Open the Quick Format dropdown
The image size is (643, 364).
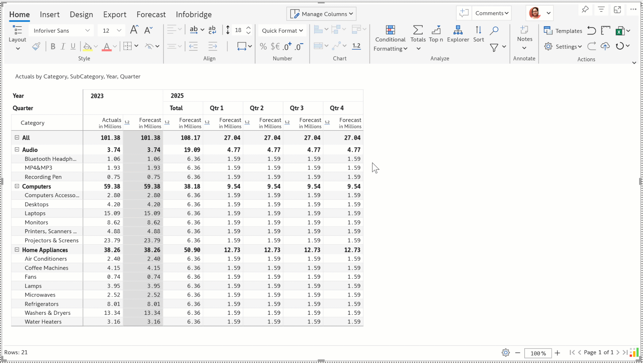tap(282, 31)
